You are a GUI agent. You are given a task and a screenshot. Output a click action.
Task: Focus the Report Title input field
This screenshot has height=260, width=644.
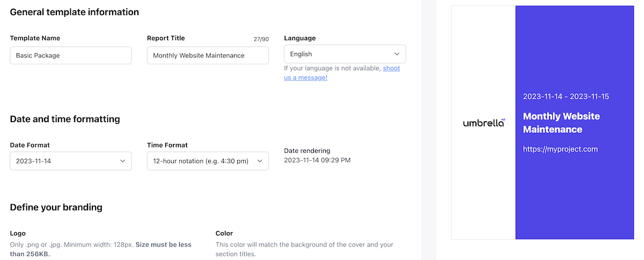(x=208, y=55)
